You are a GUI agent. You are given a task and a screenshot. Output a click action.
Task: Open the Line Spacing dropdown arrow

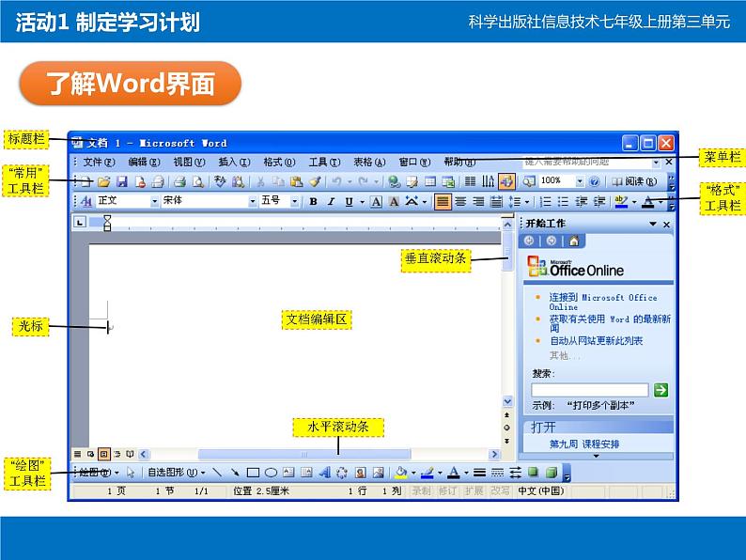pos(527,202)
